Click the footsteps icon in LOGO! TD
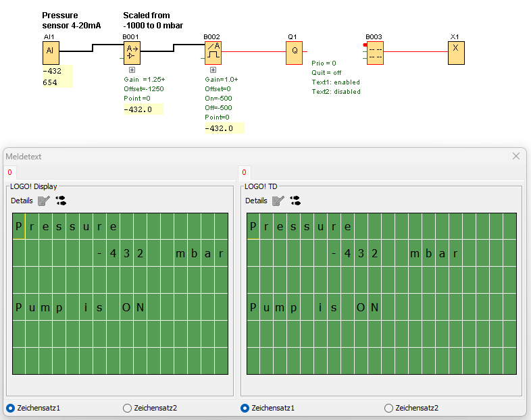Image resolution: width=531 pixels, height=420 pixels. point(295,201)
